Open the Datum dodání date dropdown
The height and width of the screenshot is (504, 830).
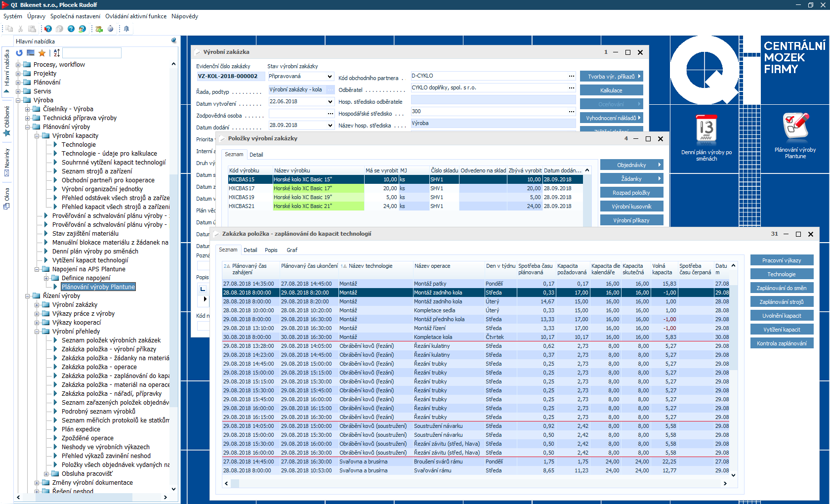(330, 126)
